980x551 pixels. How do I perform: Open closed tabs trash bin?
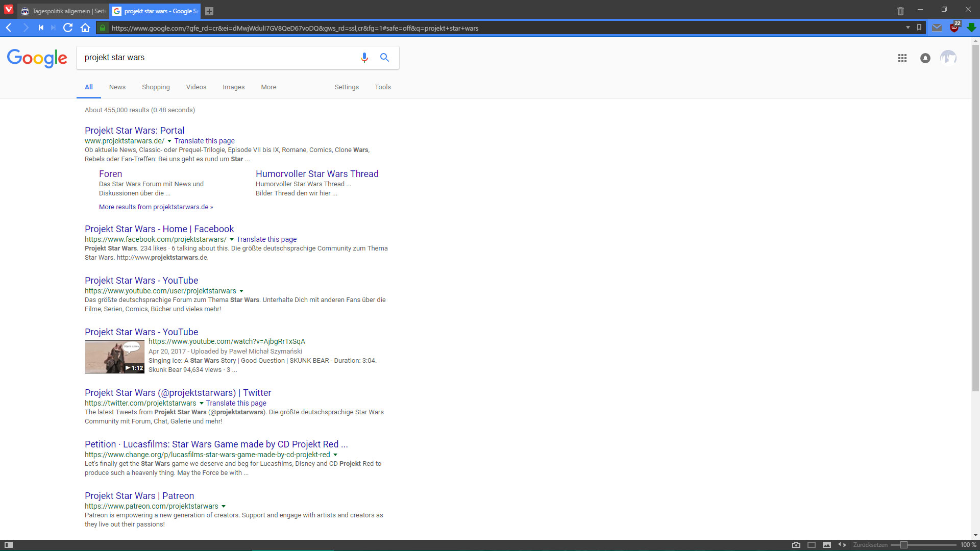pos(900,11)
